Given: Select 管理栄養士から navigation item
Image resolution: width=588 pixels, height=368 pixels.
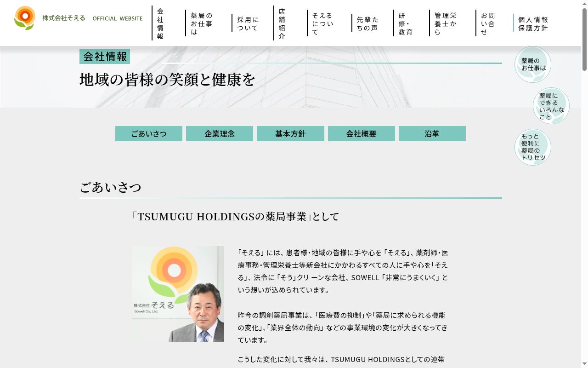Looking at the screenshot, I should [x=446, y=23].
